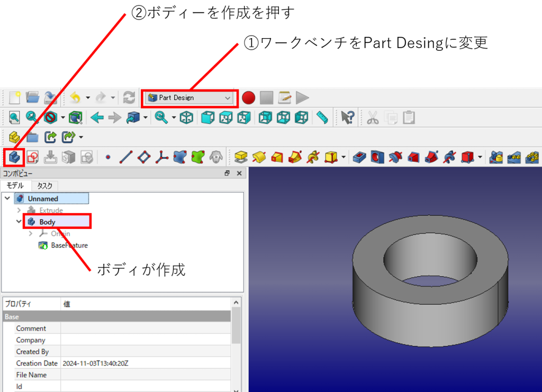Click the Comment property value field
Screen dimensions: 542x392
[x=146, y=329]
